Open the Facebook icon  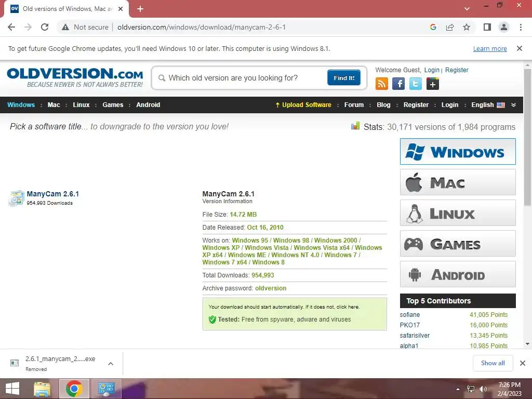pyautogui.click(x=398, y=84)
